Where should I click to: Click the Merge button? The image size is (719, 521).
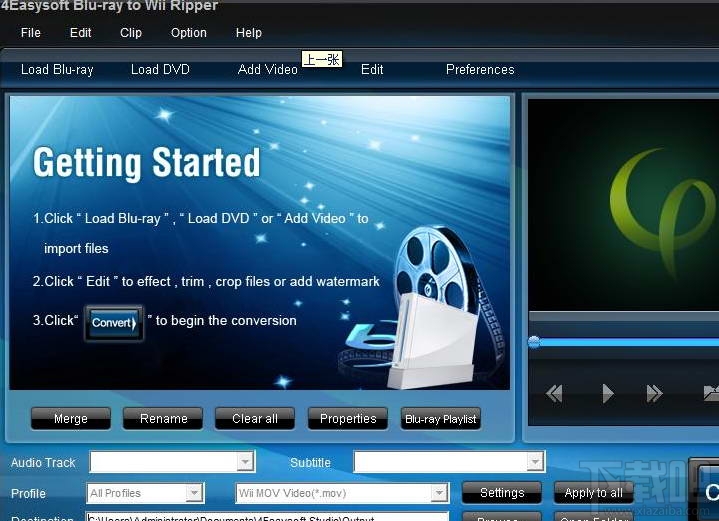pyautogui.click(x=71, y=418)
